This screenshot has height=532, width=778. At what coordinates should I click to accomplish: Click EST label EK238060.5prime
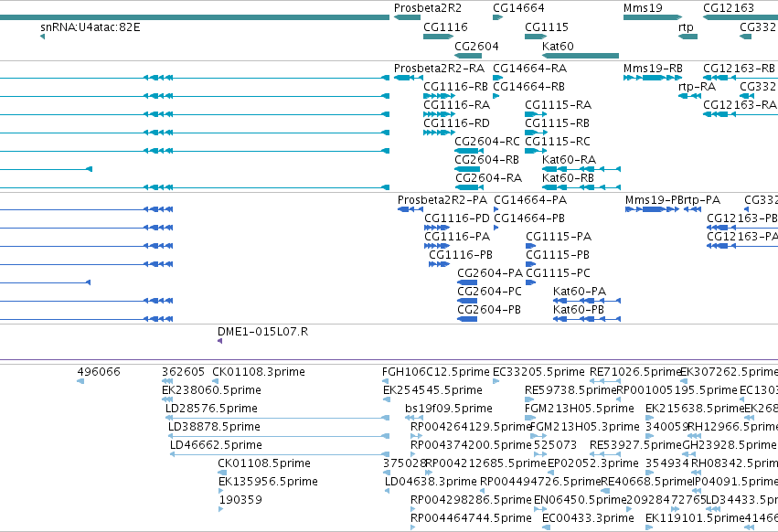pyautogui.click(x=211, y=390)
